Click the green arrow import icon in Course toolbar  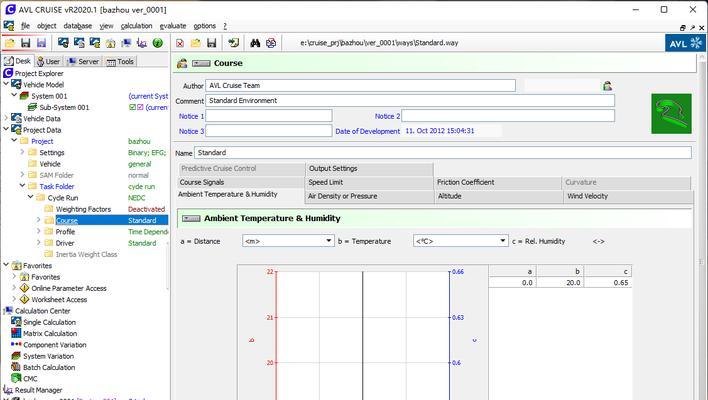click(233, 43)
